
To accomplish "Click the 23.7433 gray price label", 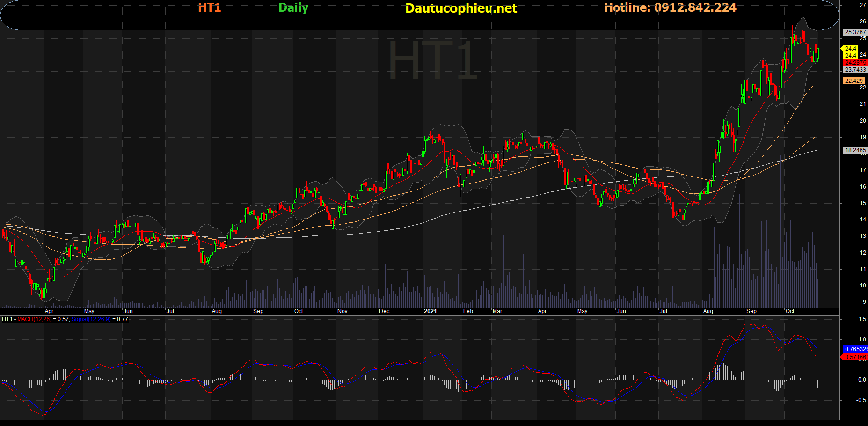I will [855, 70].
